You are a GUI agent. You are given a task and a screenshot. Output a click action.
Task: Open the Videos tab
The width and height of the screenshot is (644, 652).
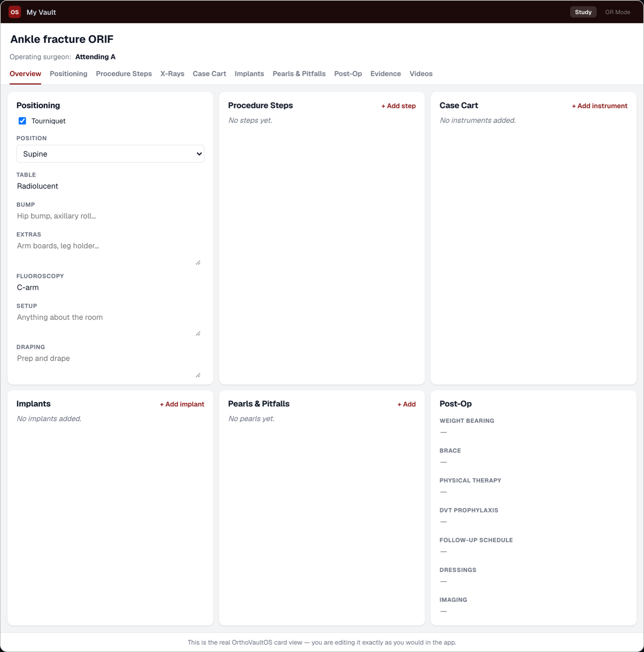(x=421, y=74)
